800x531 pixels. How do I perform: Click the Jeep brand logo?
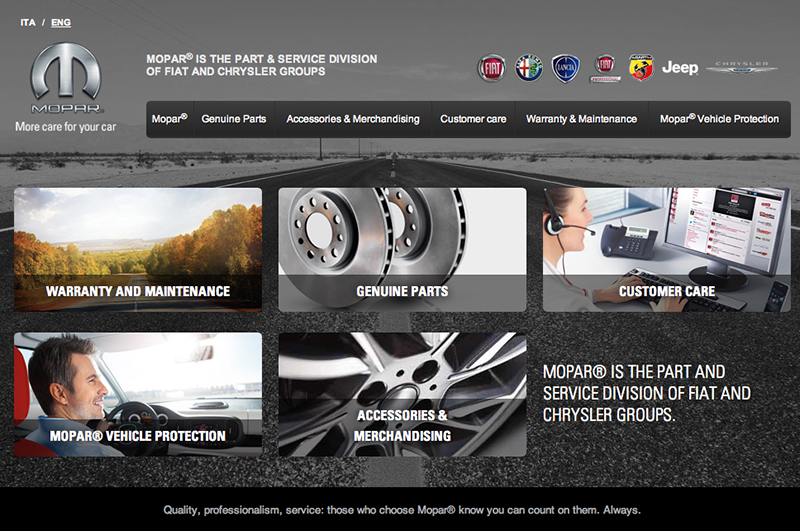coord(680,68)
